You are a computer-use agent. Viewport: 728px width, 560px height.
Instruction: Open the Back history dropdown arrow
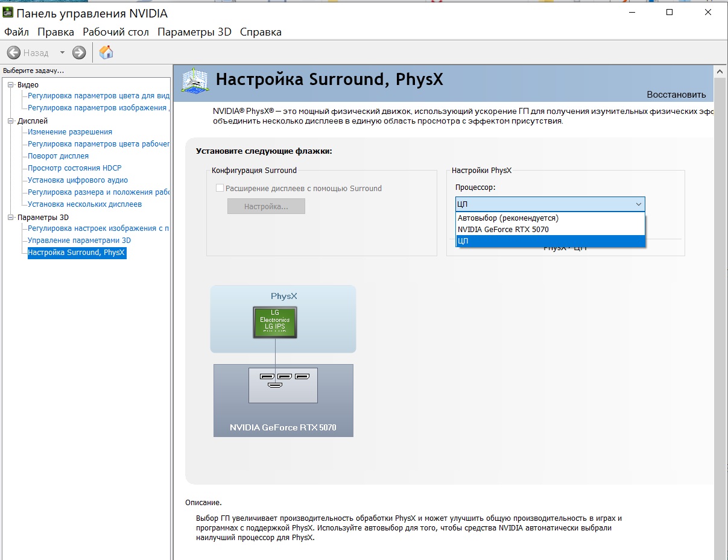[x=62, y=53]
